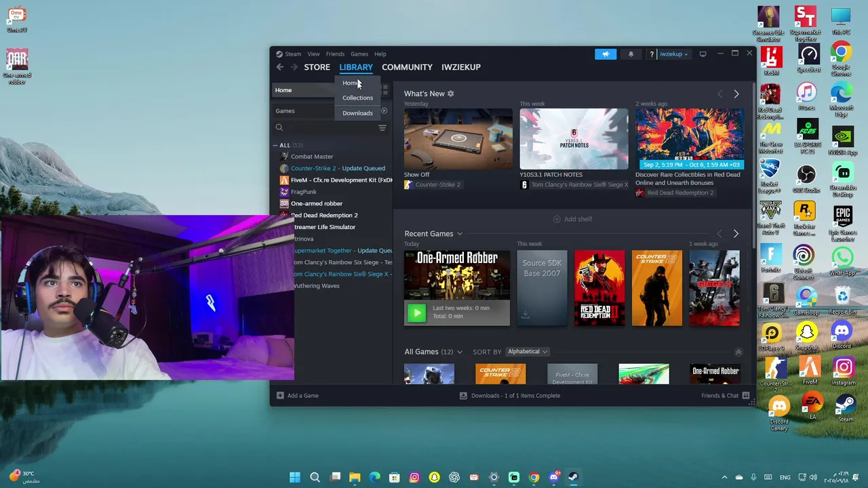Switch Steam to Big Picture mode
The image size is (868, 488).
703,54
